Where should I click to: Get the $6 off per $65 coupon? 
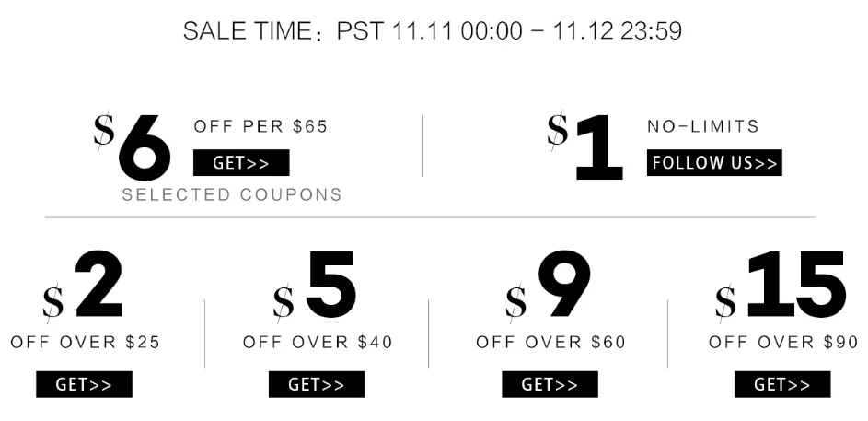(x=241, y=163)
